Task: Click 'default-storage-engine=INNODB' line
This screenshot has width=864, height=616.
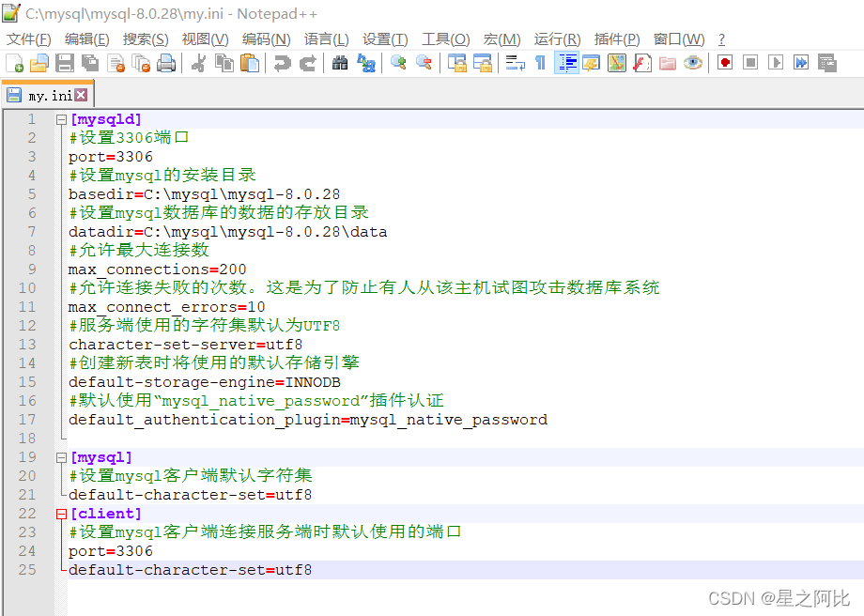Action: coord(205,382)
